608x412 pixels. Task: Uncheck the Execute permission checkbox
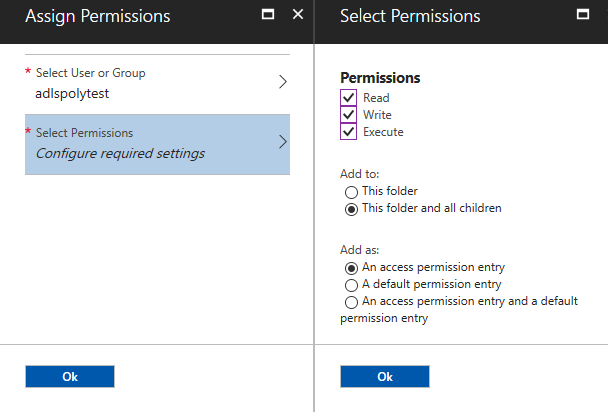(348, 132)
